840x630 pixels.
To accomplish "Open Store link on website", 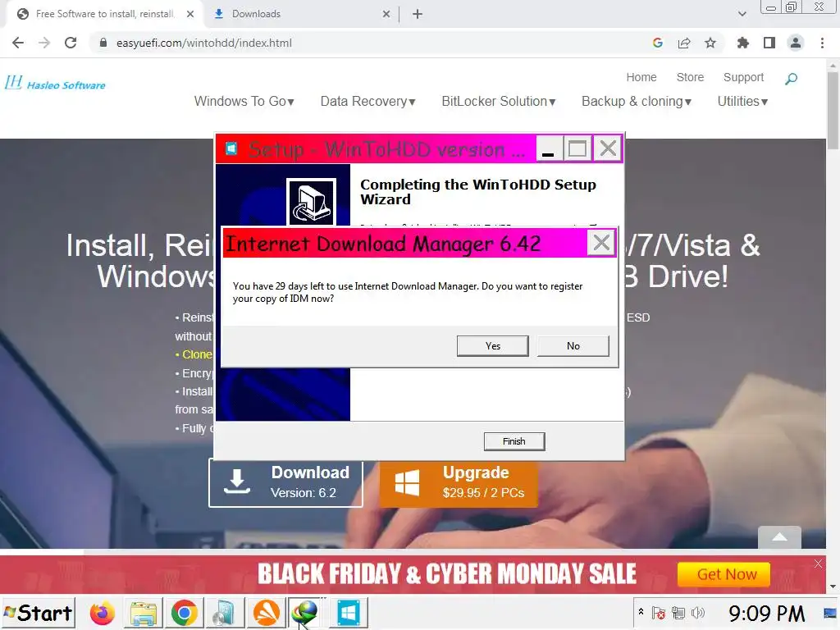I will tap(690, 77).
